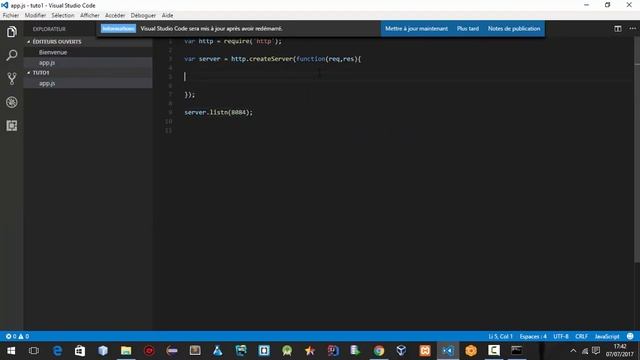Open the Source Control view icon

coord(11,78)
